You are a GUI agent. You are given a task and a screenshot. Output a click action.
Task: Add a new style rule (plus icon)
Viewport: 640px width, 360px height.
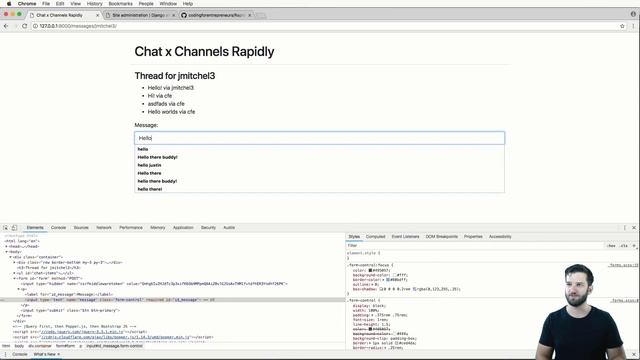tap(634, 246)
